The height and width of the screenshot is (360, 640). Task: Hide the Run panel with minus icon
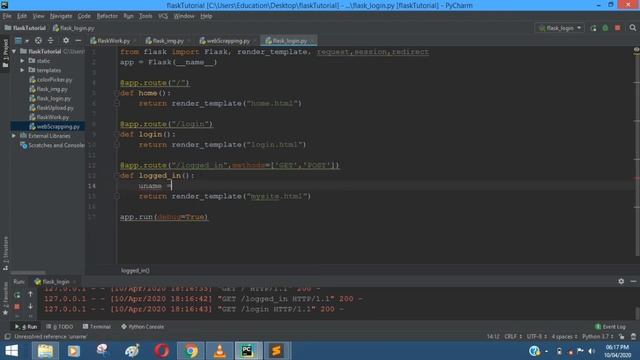pos(633,281)
